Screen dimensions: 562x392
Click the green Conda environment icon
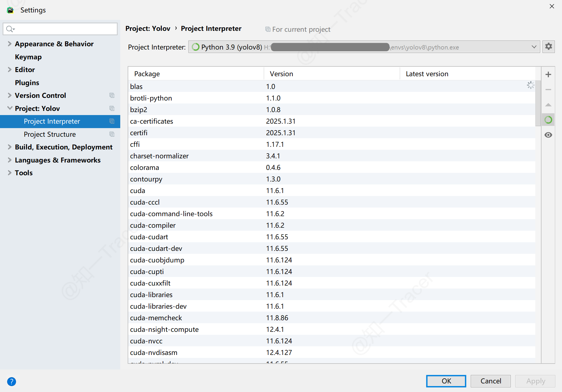point(548,120)
